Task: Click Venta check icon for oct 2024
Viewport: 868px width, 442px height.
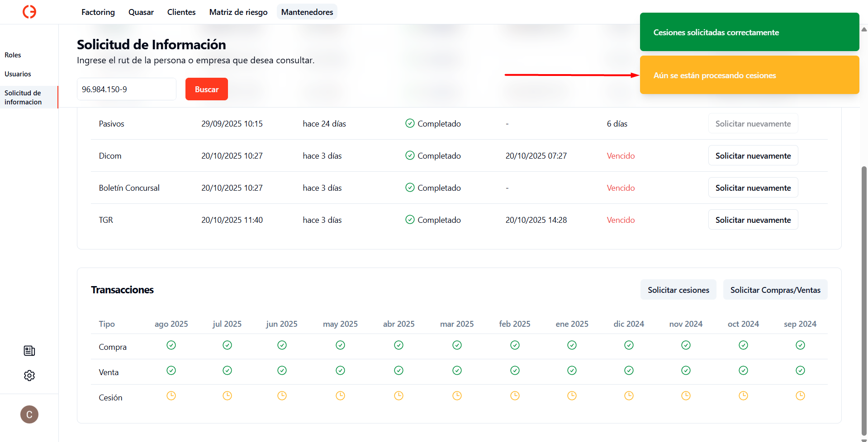Action: (x=743, y=371)
